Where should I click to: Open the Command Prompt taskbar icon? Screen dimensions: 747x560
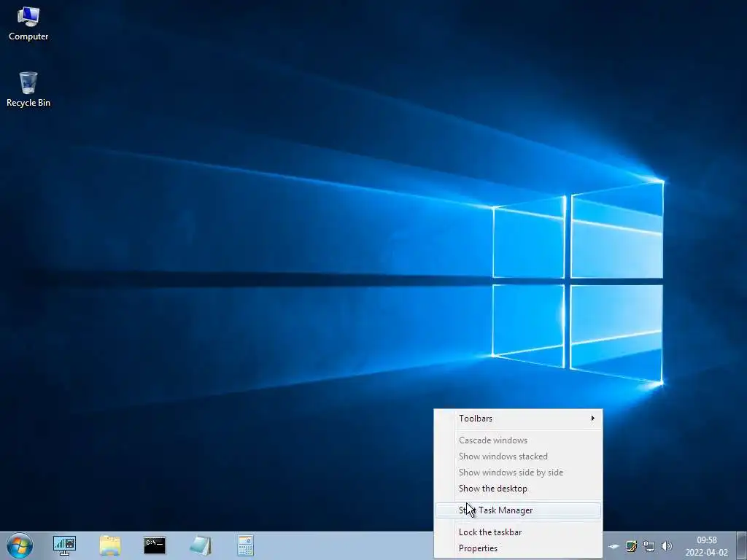[x=155, y=545]
